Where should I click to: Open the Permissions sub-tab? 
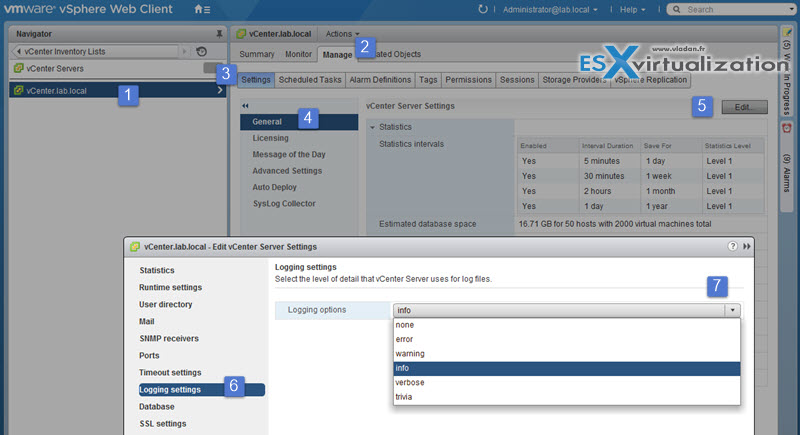point(468,80)
